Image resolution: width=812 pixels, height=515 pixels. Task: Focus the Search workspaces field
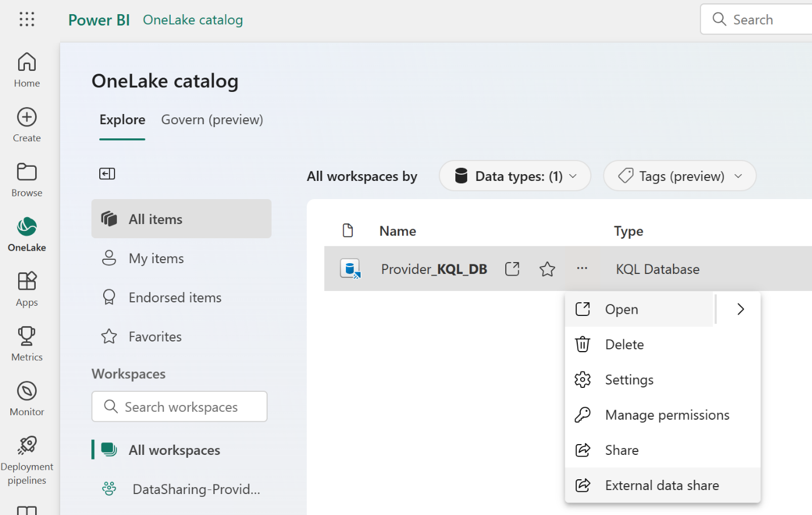pos(179,407)
